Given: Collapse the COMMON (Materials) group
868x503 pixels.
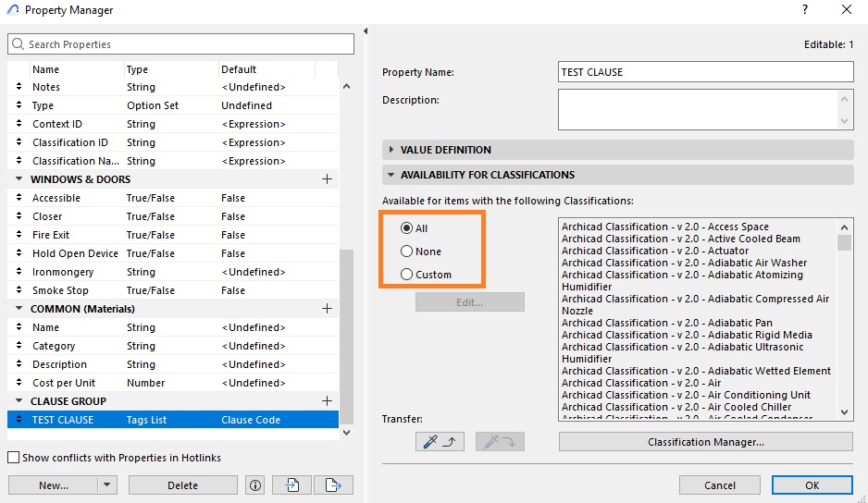Looking at the screenshot, I should point(19,309).
